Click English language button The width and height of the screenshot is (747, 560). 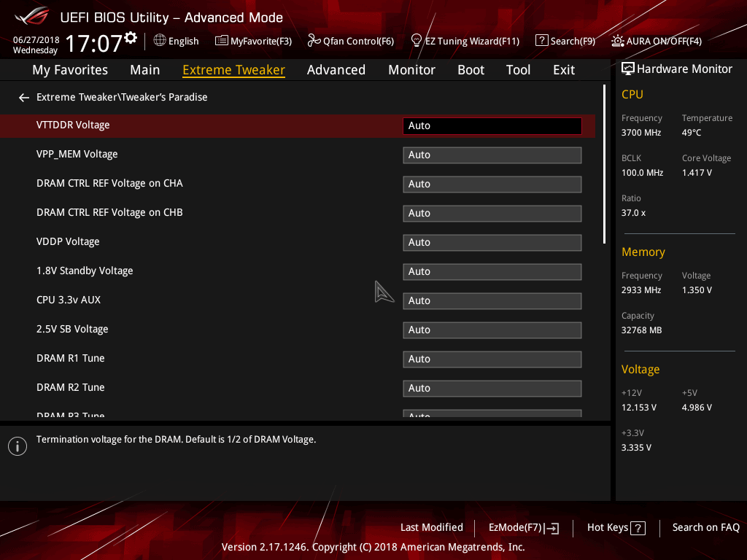177,41
